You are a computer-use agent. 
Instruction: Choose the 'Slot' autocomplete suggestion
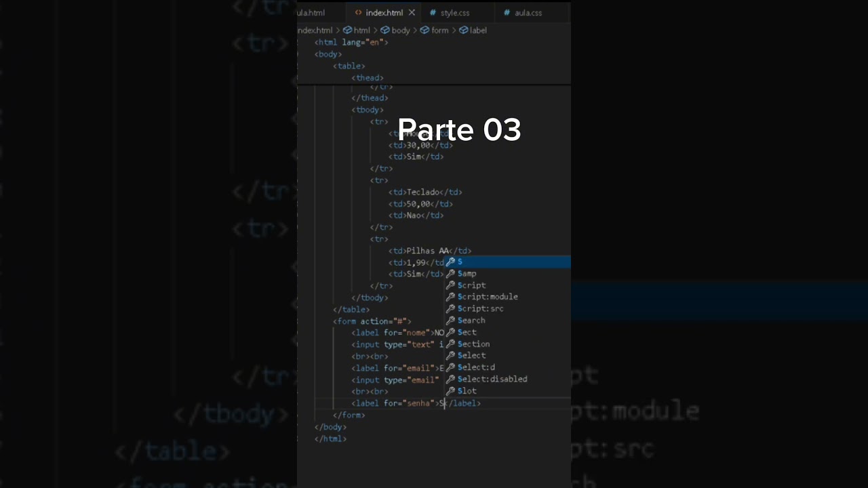pos(507,391)
